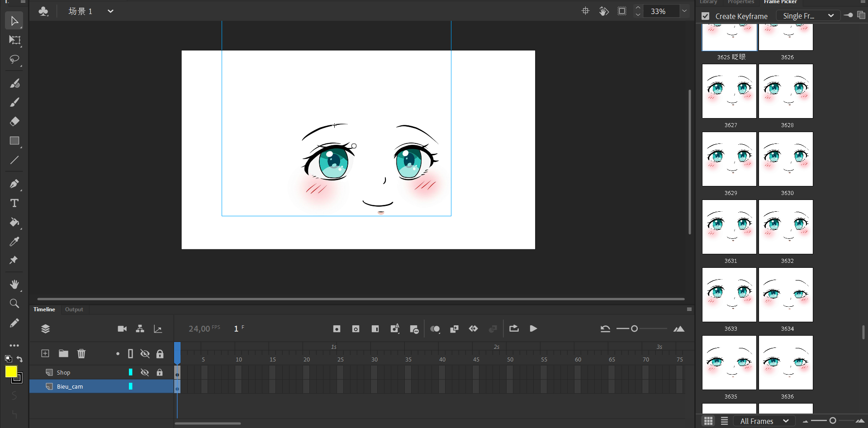Select frame thumbnail 3630

[x=786, y=159]
